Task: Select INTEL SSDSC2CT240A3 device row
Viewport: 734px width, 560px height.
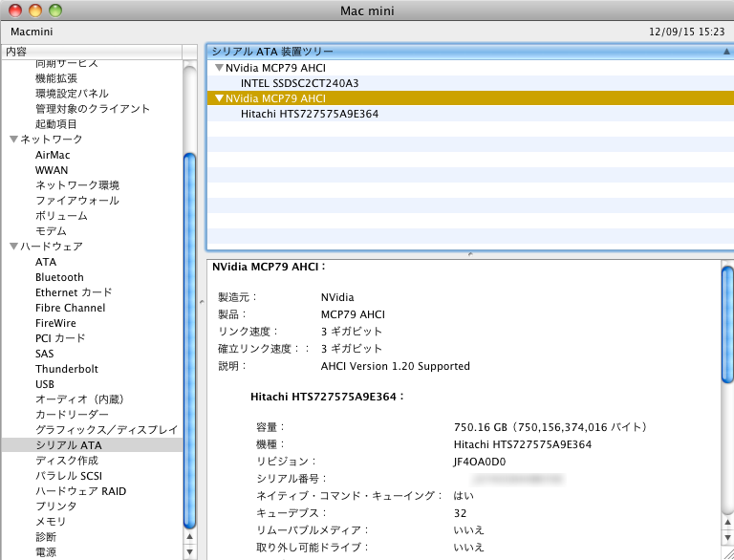Action: [470, 83]
